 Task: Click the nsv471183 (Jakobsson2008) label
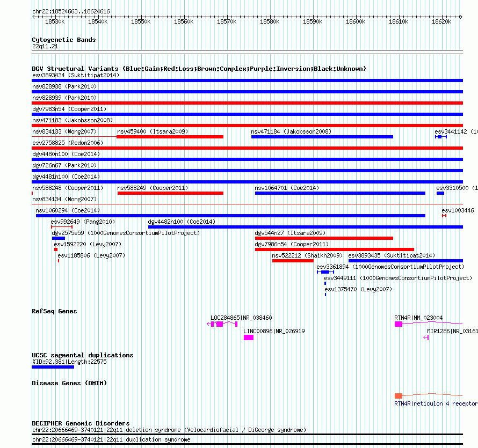pyautogui.click(x=73, y=120)
